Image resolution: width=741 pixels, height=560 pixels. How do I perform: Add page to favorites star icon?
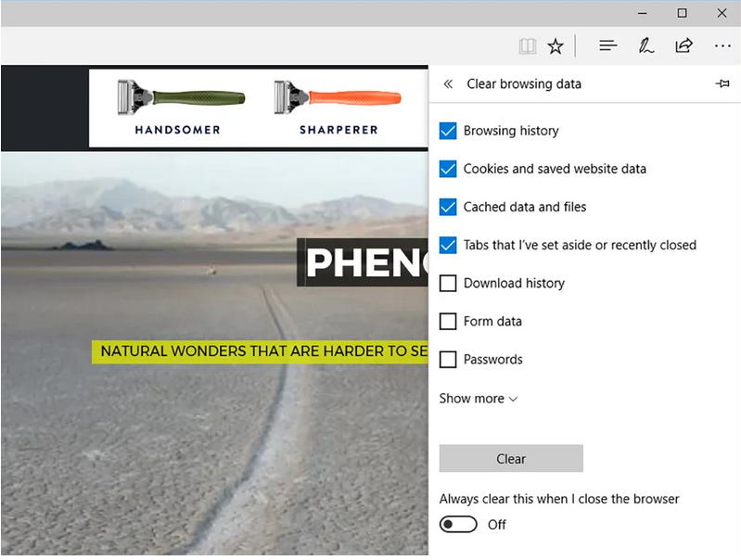pyautogui.click(x=556, y=45)
